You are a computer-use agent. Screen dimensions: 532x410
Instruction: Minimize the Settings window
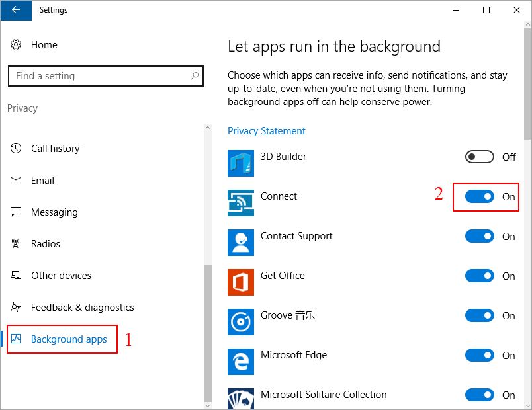[x=456, y=10]
